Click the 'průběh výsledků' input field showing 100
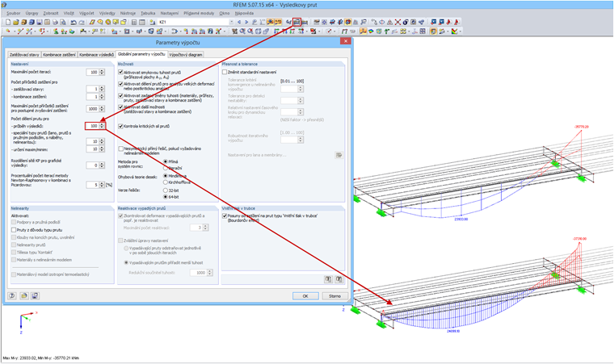Viewport: 614px width, 364px height. (92, 126)
